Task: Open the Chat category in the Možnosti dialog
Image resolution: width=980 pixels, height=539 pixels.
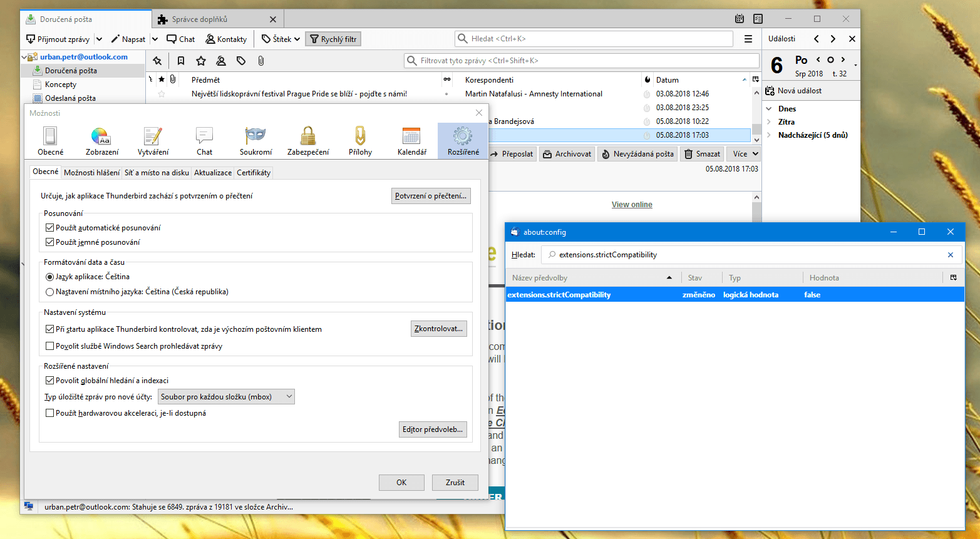Action: [x=204, y=140]
